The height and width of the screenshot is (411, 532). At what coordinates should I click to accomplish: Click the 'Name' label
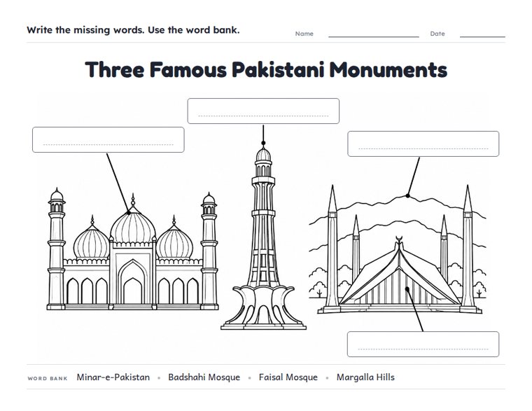point(304,34)
